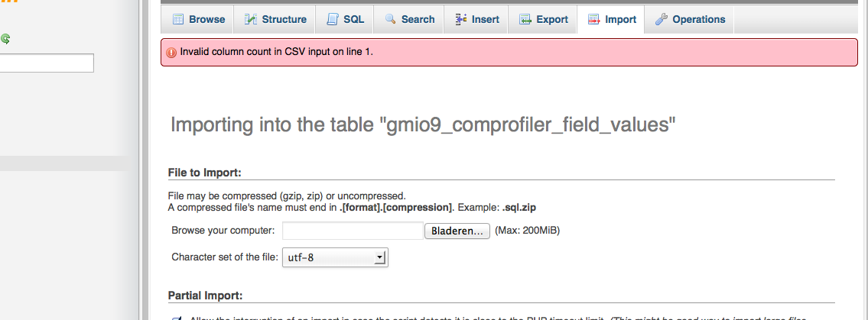868x320 pixels.
Task: Click the Invalid column count error banner
Action: click(x=509, y=53)
